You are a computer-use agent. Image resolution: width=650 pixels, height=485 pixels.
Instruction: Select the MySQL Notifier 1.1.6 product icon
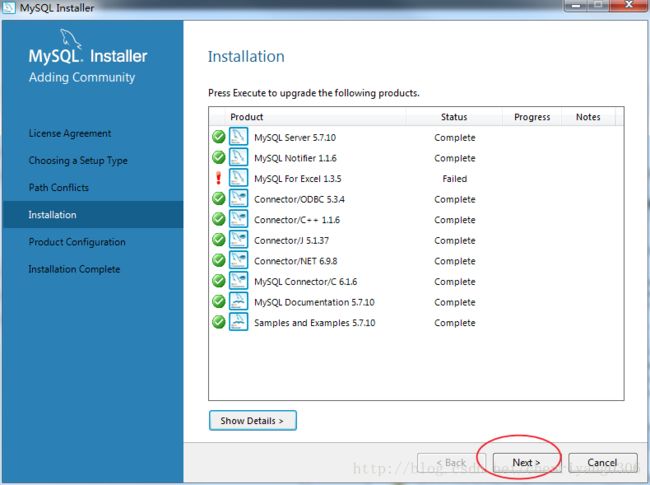(238, 157)
